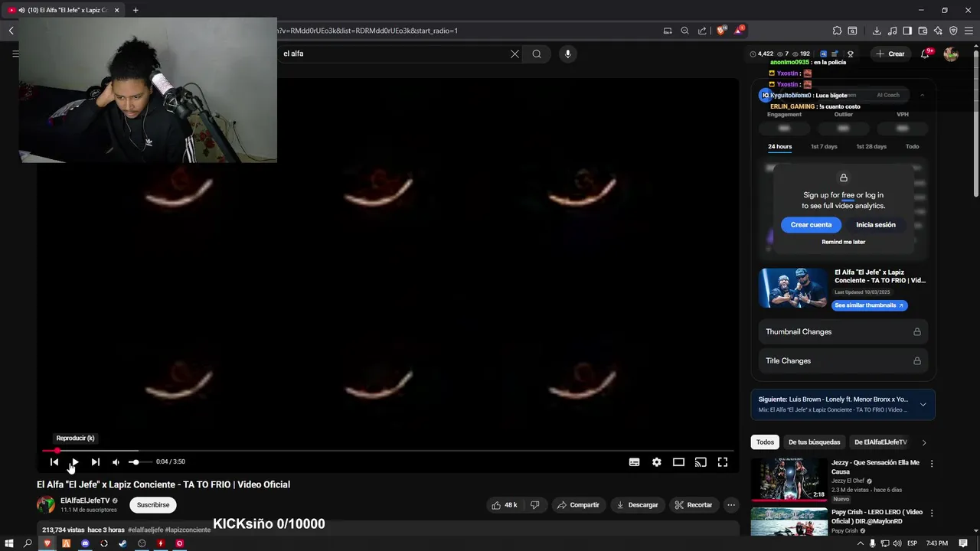
Task: Open the account avatar menu
Action: 951,54
